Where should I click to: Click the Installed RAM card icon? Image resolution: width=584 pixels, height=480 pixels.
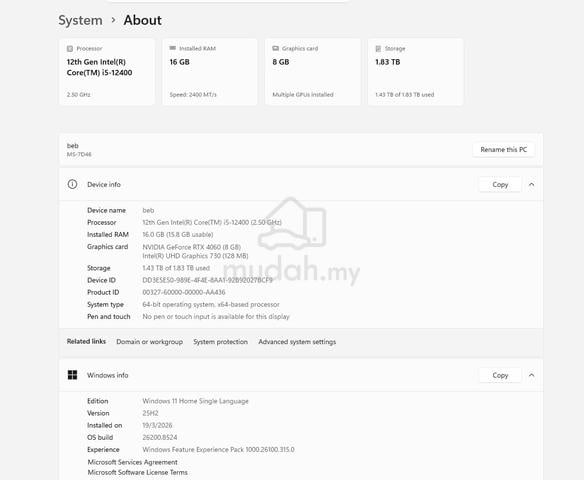172,48
